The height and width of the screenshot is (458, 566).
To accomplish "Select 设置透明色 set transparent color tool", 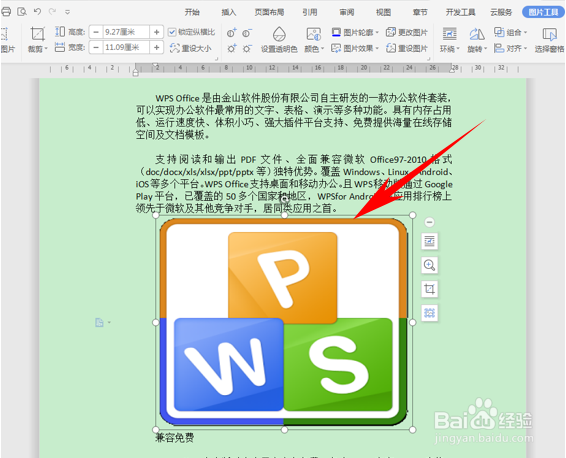I will coord(279,40).
